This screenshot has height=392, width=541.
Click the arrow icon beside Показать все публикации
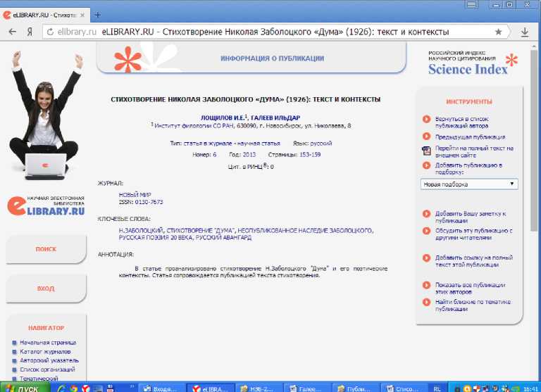[x=426, y=285]
